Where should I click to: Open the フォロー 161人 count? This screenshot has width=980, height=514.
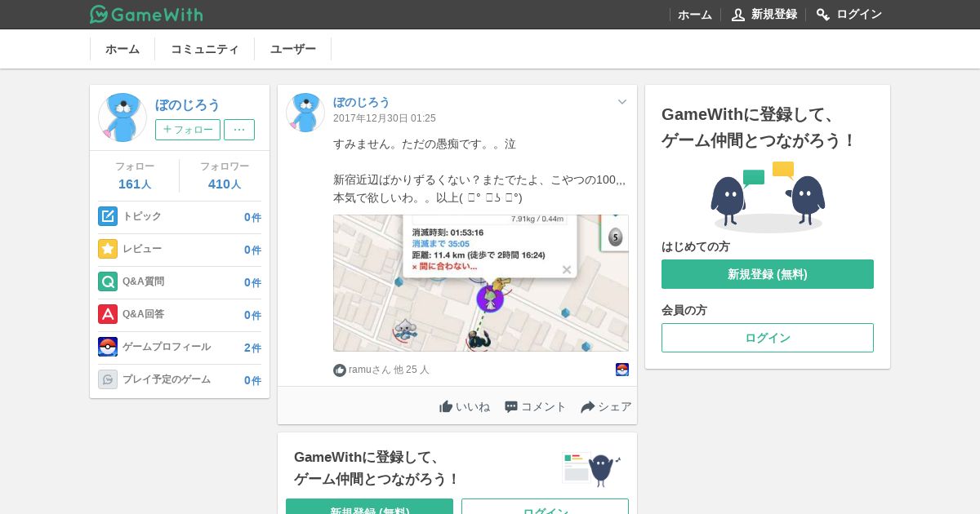pyautogui.click(x=135, y=175)
